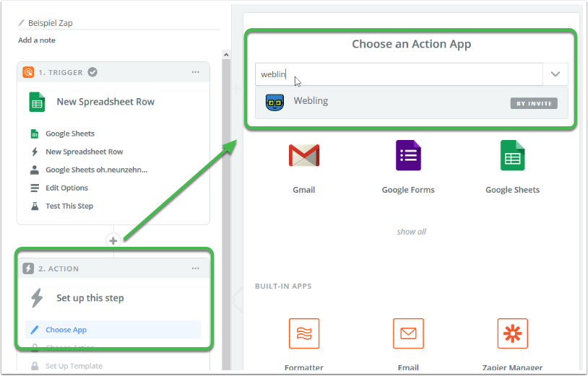Open Edit Options in trigger step
This screenshot has height=376, width=588.
(x=66, y=188)
